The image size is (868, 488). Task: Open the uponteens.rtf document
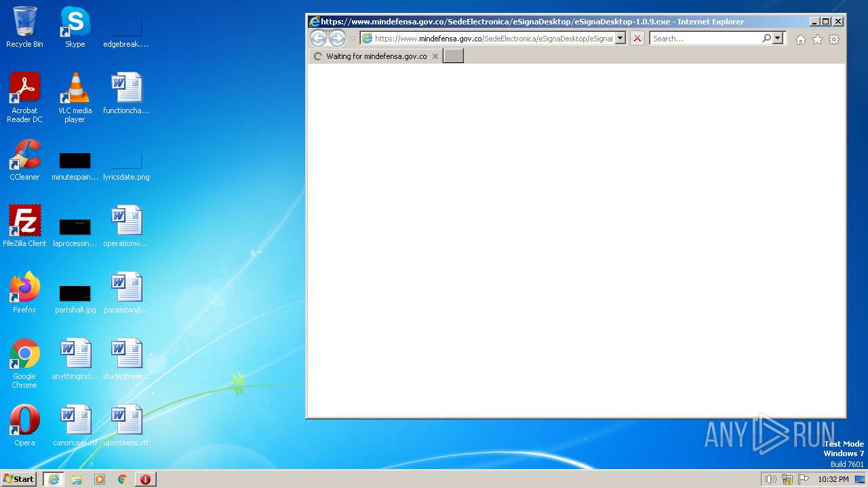pyautogui.click(x=126, y=426)
